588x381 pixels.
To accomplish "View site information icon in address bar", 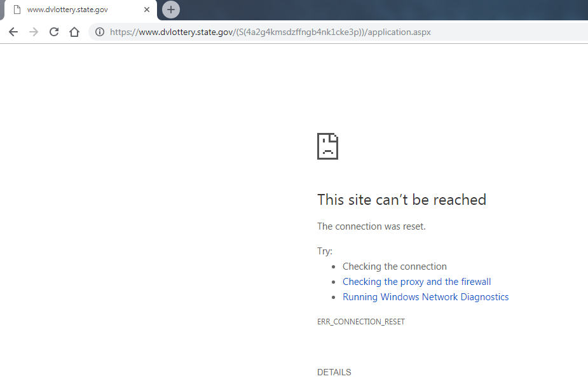I will tap(100, 32).
